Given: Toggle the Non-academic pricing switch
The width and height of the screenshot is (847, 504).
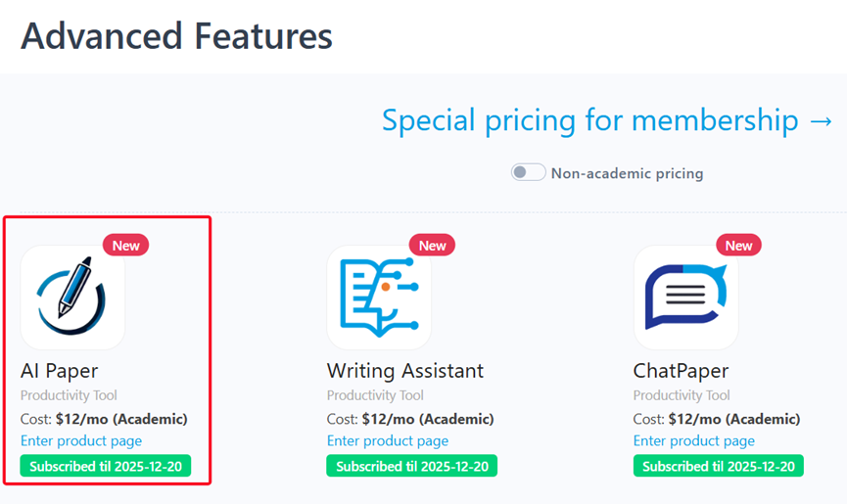Looking at the screenshot, I should (528, 173).
